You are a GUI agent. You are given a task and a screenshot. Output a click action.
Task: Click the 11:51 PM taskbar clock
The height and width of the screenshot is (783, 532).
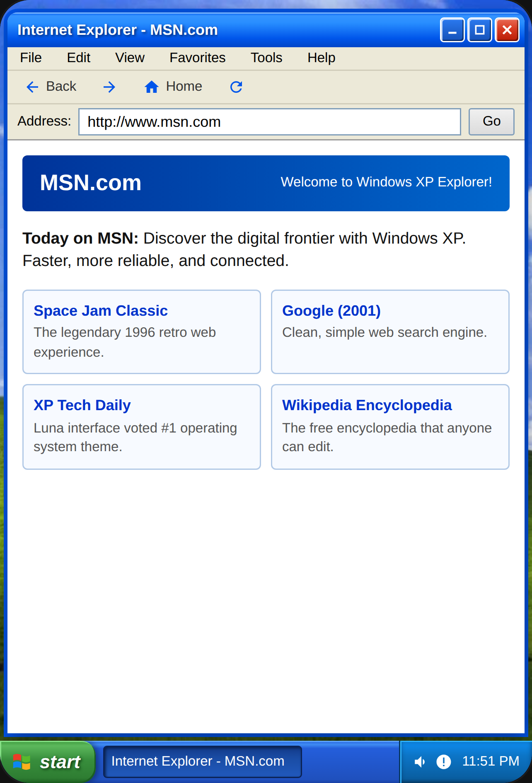tap(491, 761)
